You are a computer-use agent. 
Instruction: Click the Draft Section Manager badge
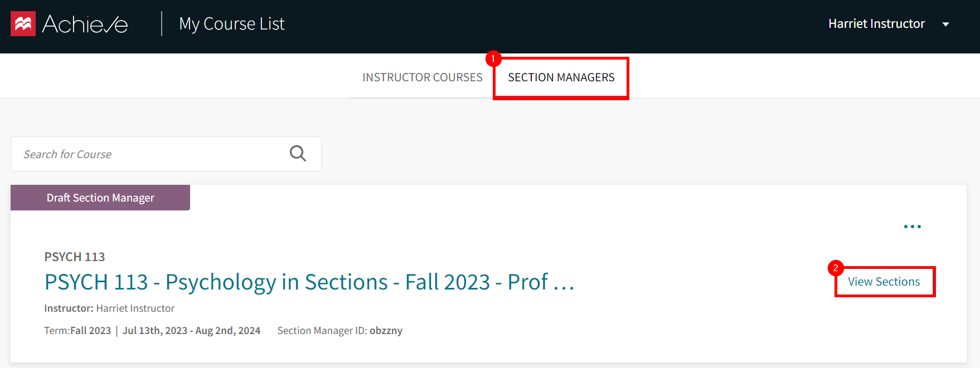click(x=100, y=197)
